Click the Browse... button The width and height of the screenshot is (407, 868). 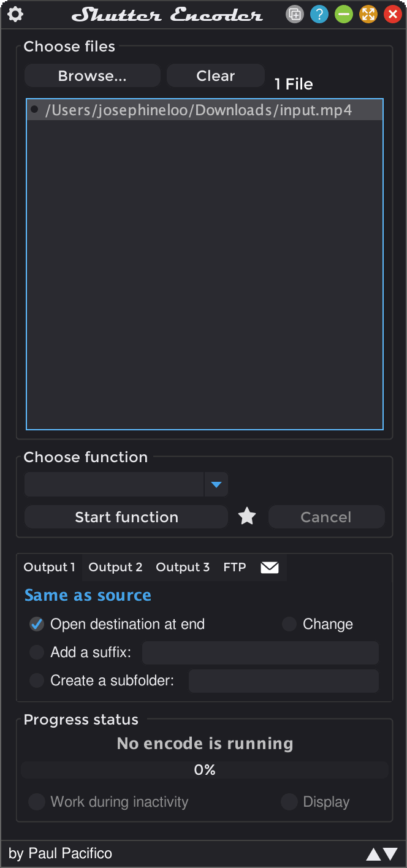coord(92,76)
